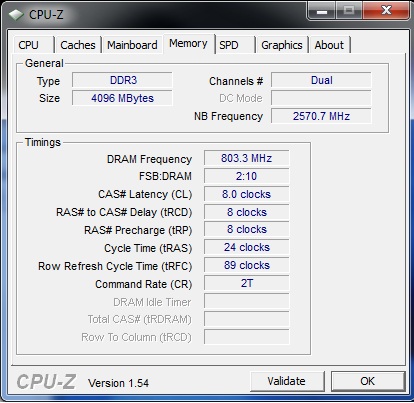Click the Channels # label
This screenshot has width=414, height=403.
(236, 81)
